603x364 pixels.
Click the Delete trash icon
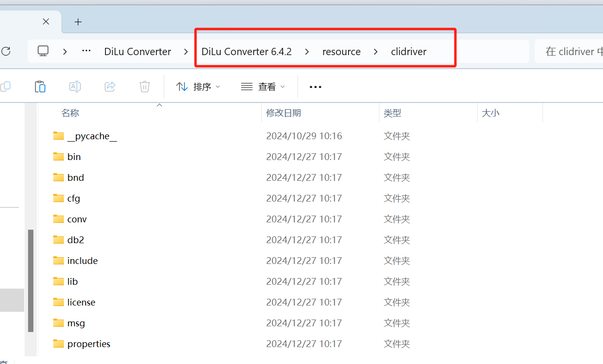point(145,87)
